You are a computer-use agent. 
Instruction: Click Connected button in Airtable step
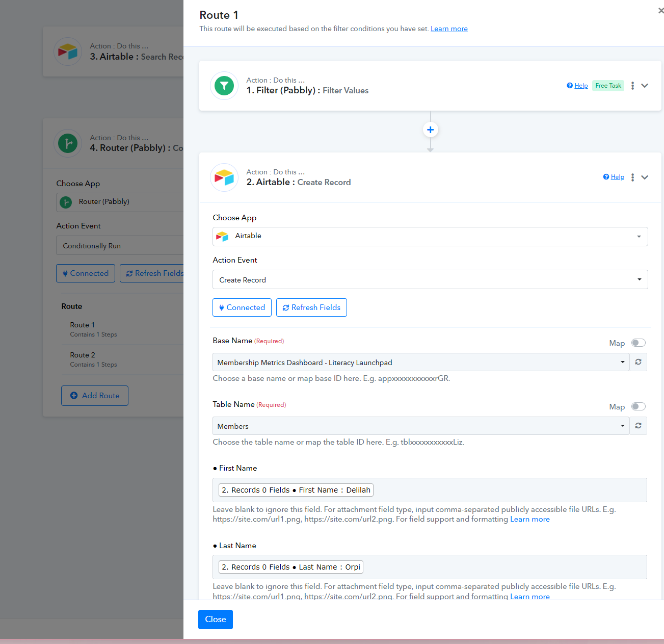pos(242,307)
